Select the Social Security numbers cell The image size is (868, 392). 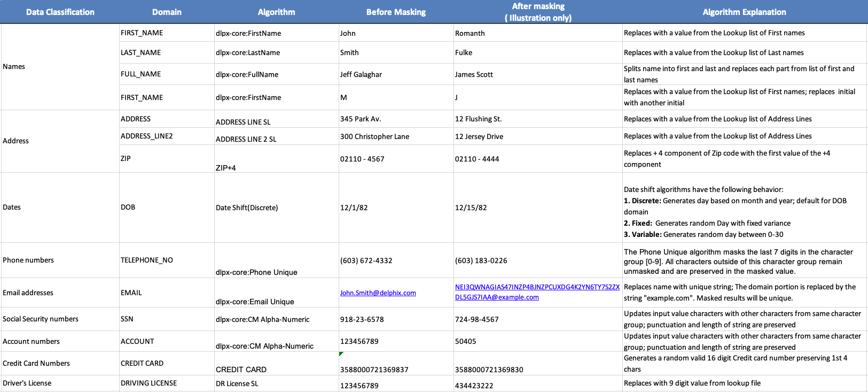tap(41, 319)
